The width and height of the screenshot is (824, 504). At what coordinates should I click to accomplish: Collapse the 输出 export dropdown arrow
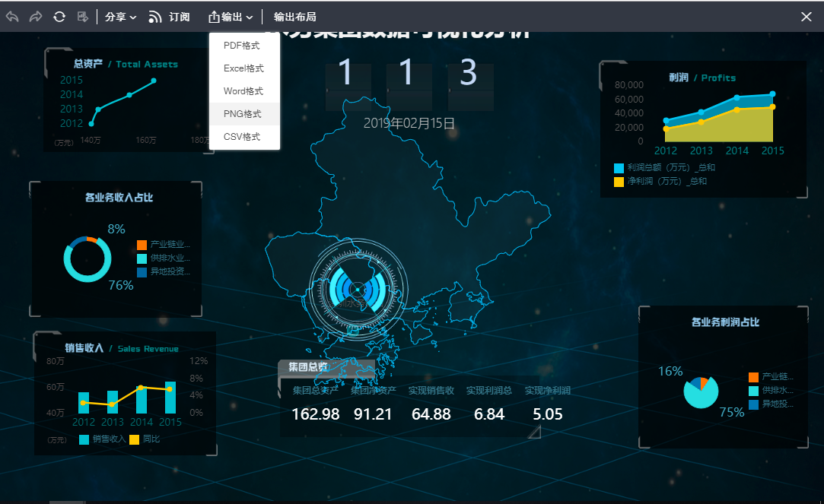(x=250, y=17)
